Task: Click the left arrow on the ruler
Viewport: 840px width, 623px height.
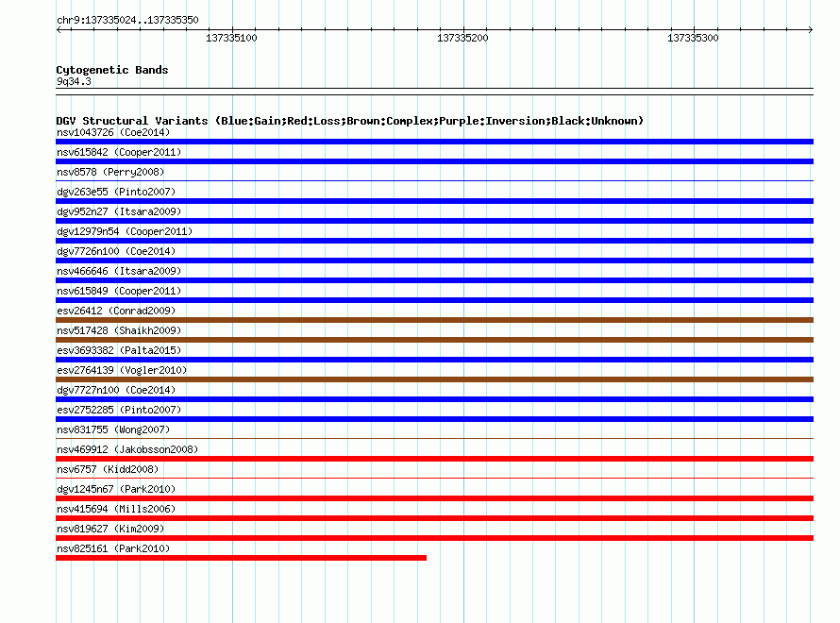Action: tap(59, 29)
